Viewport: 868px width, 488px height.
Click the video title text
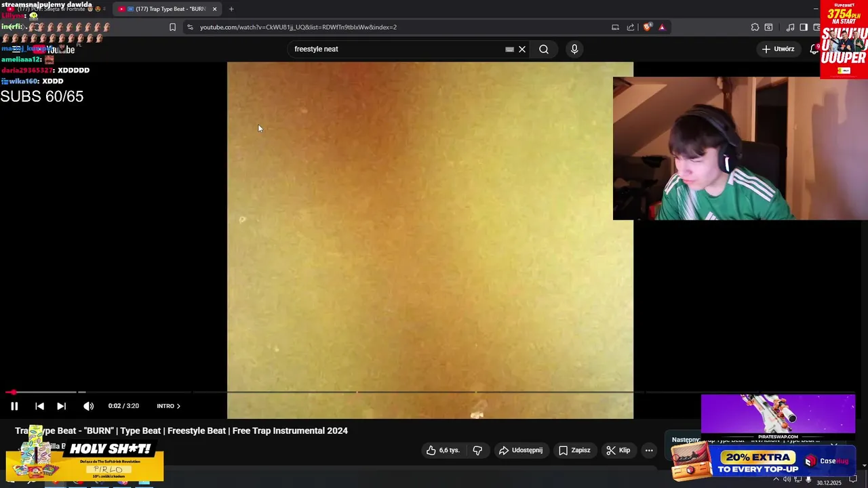[182, 430]
